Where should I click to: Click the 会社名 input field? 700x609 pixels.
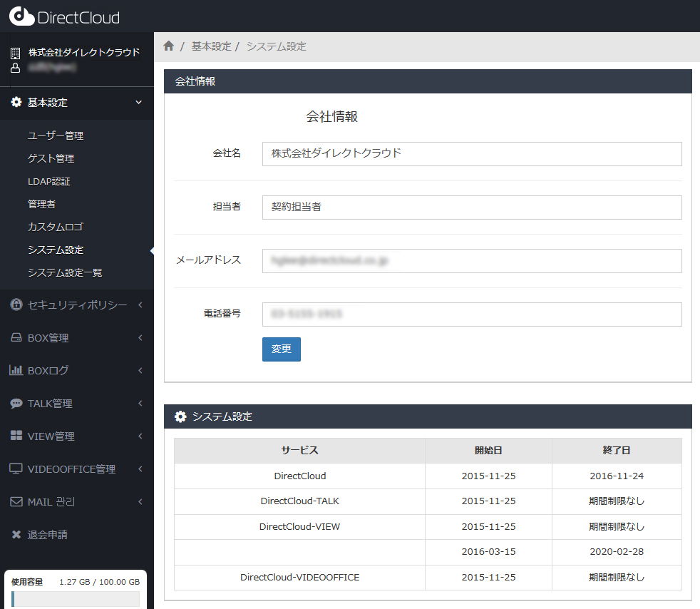472,154
